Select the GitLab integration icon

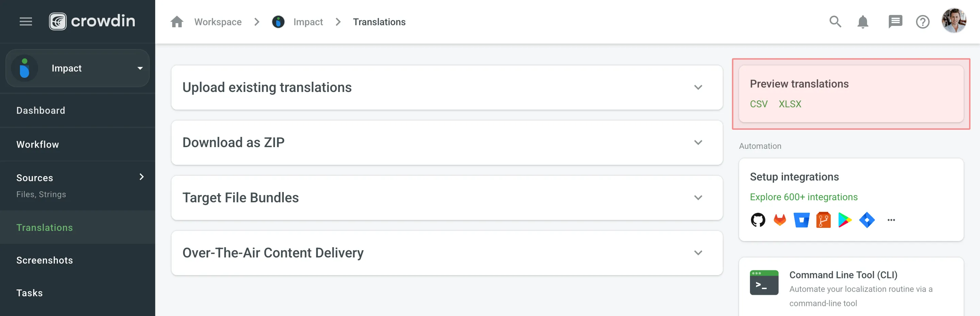pyautogui.click(x=780, y=220)
